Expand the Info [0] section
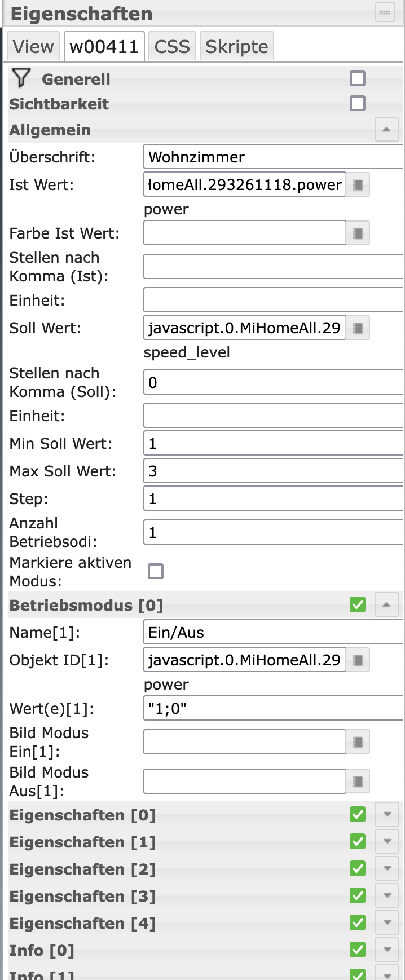Viewport: 405px width, 980px height. [x=387, y=950]
